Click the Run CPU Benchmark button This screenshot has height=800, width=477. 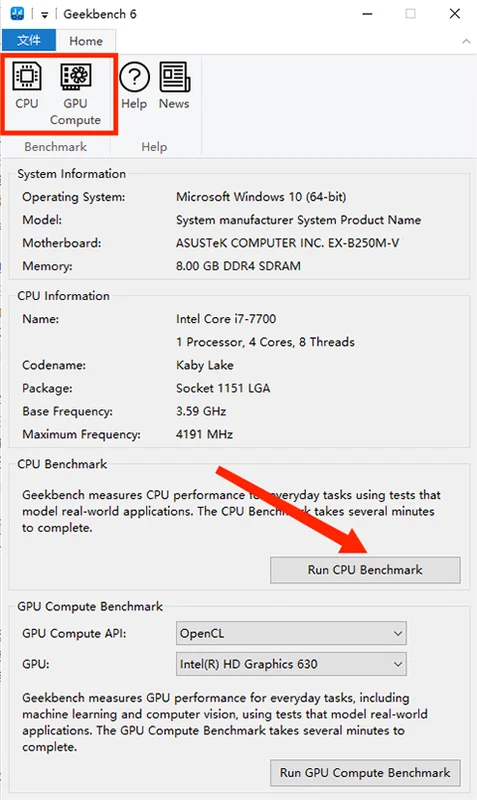click(x=365, y=569)
